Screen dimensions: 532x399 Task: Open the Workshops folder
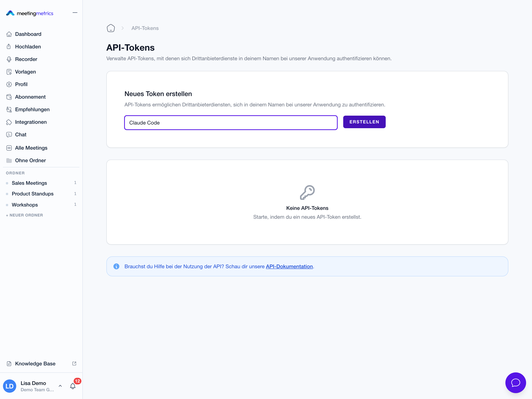point(25,205)
